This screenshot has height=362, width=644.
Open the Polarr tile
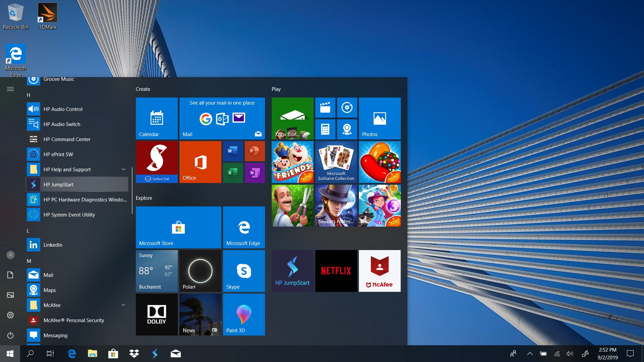tap(200, 271)
